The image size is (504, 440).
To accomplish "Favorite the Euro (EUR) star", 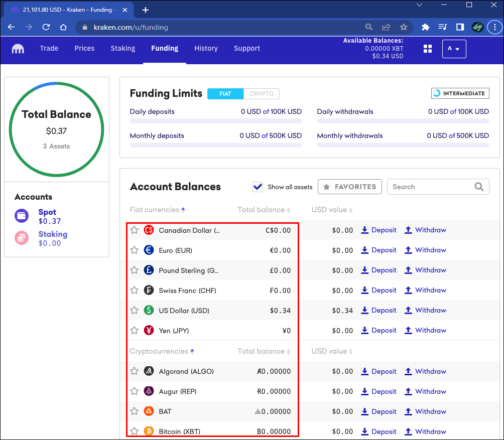I will pyautogui.click(x=135, y=250).
